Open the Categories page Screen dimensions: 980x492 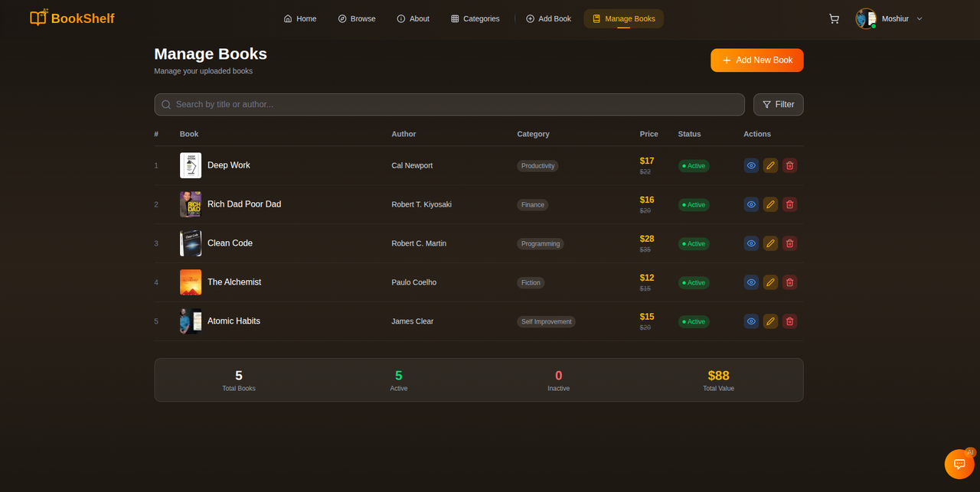(x=475, y=18)
